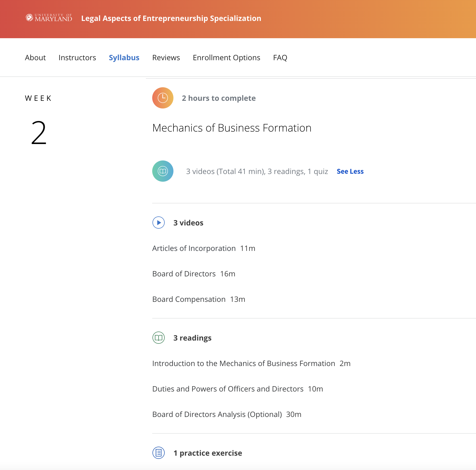The width and height of the screenshot is (476, 470).
Task: Open the About tab
Action: click(x=35, y=58)
